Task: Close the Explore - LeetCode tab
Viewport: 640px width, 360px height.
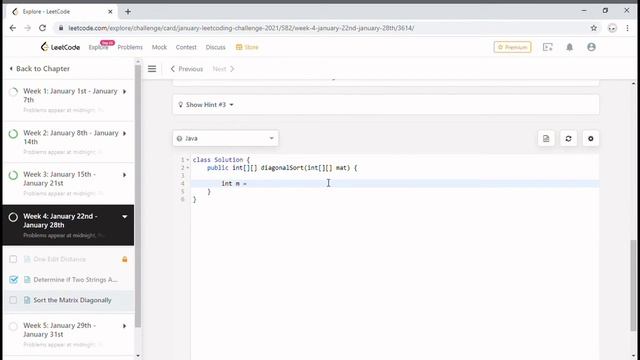Action: pos(110,12)
